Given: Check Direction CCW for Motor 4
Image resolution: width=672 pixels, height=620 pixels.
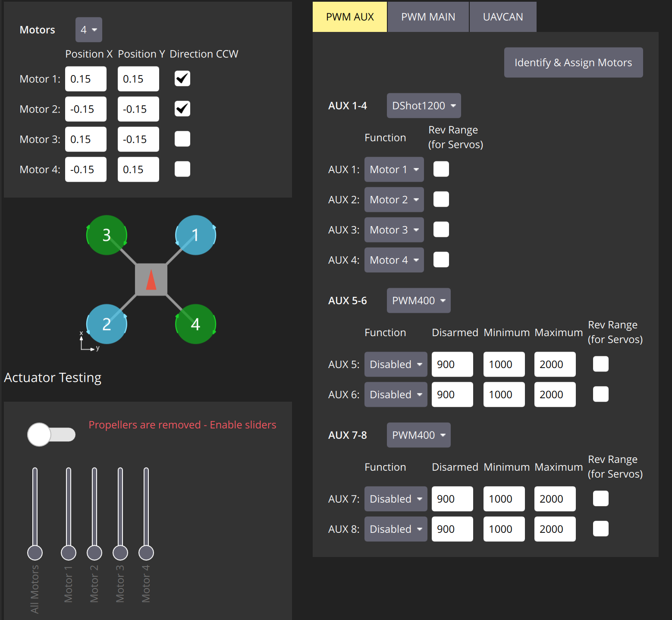Looking at the screenshot, I should click(182, 169).
